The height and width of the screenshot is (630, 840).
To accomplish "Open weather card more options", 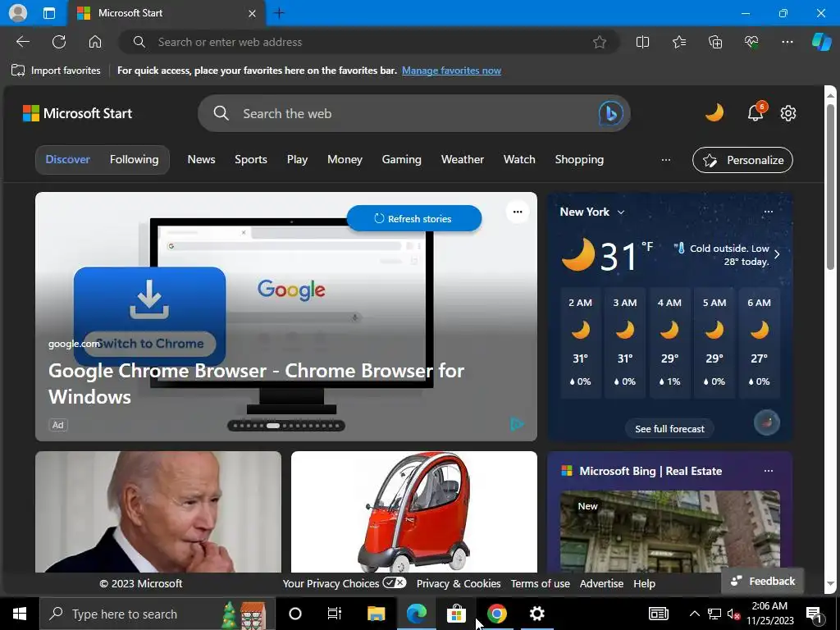I will click(x=768, y=212).
